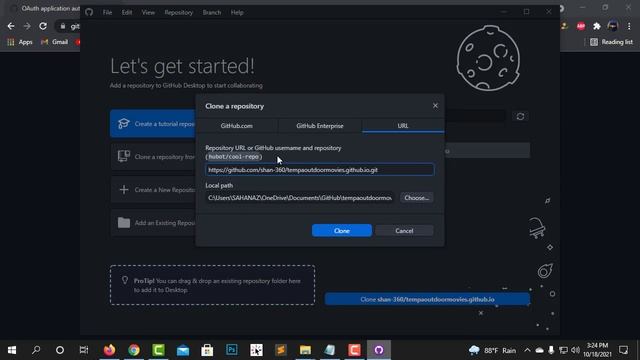The width and height of the screenshot is (640, 360).
Task: Open File Explorer from the taskbar
Action: 305,350
